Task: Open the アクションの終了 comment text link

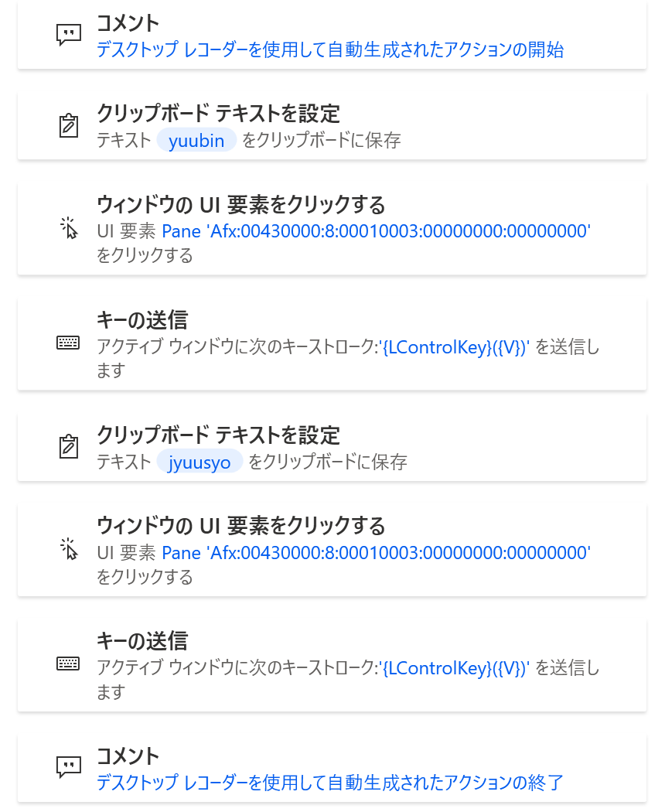Action: 330,782
